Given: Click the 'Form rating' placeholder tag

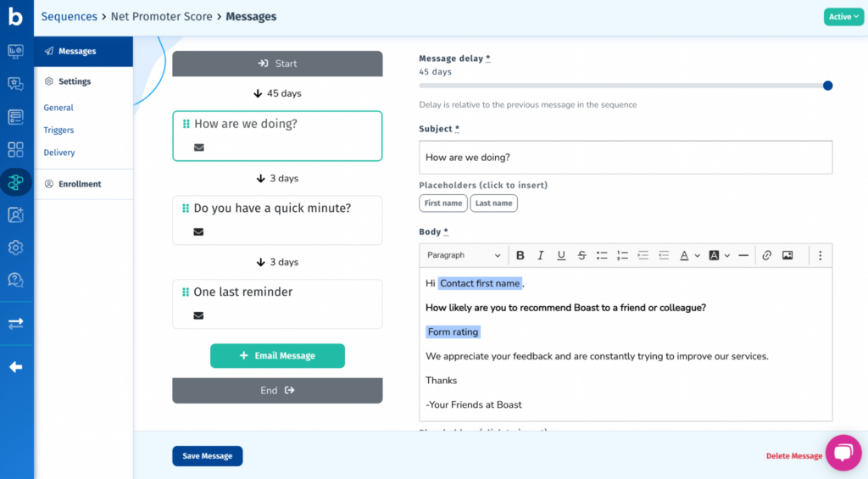Looking at the screenshot, I should pos(453,332).
